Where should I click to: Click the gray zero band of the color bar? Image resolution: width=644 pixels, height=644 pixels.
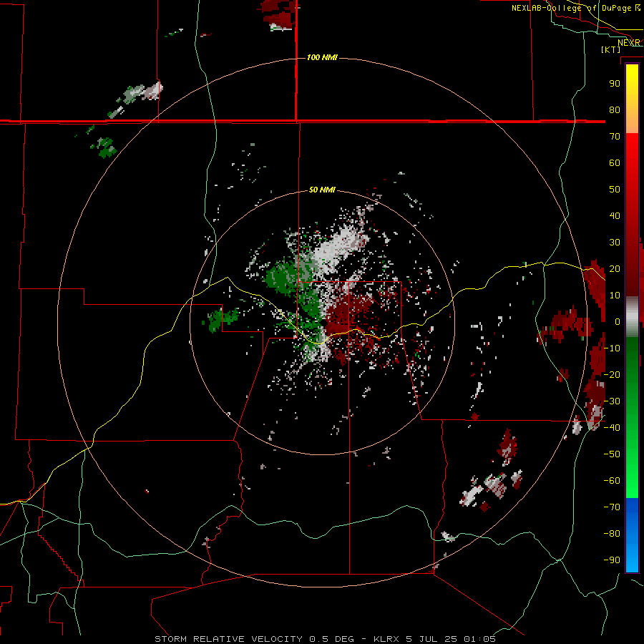pyautogui.click(x=632, y=317)
